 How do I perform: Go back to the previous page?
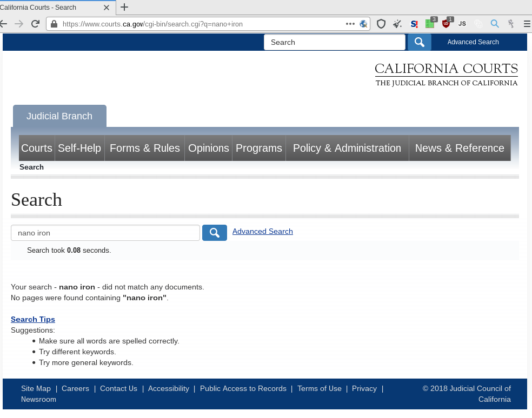[x=3, y=24]
